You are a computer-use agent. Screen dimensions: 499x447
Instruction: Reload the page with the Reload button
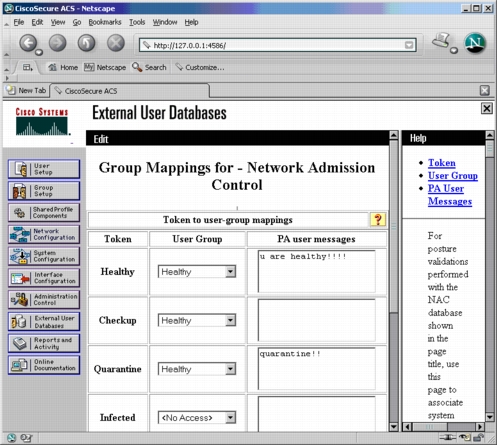(x=87, y=43)
